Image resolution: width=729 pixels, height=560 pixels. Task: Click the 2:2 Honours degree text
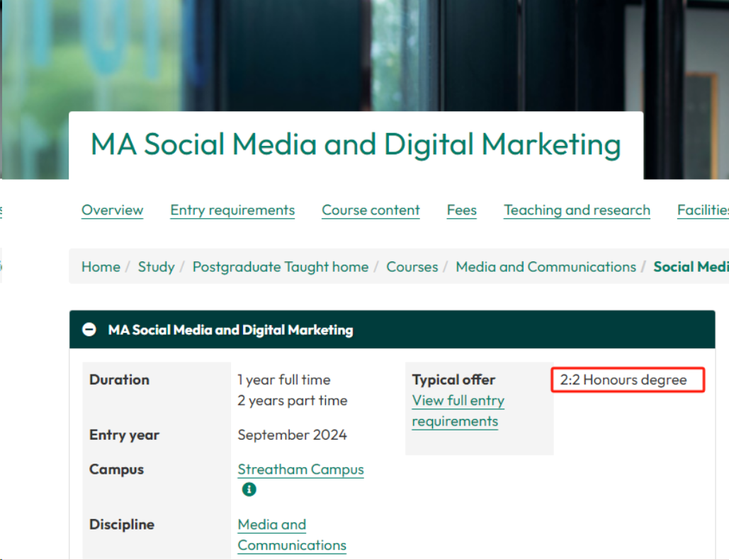[623, 380]
